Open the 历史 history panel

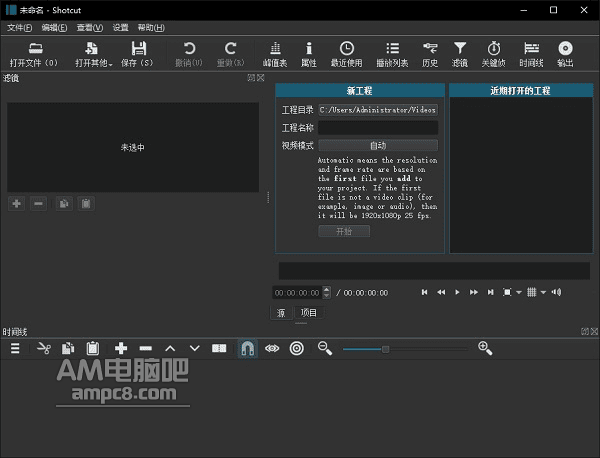[430, 54]
